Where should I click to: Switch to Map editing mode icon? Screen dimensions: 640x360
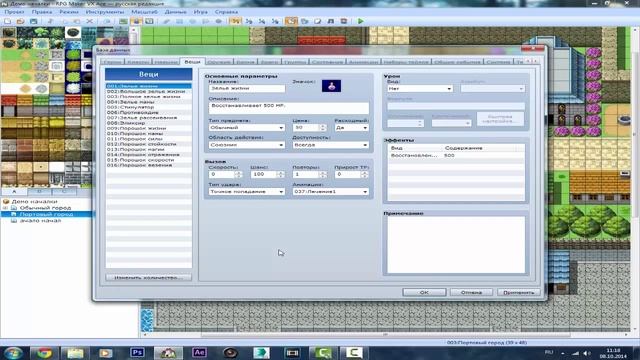(x=123, y=21)
